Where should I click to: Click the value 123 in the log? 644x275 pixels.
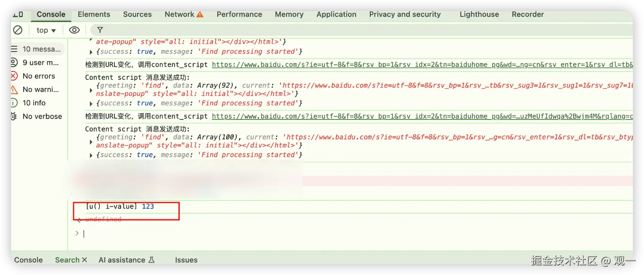pyautogui.click(x=148, y=206)
